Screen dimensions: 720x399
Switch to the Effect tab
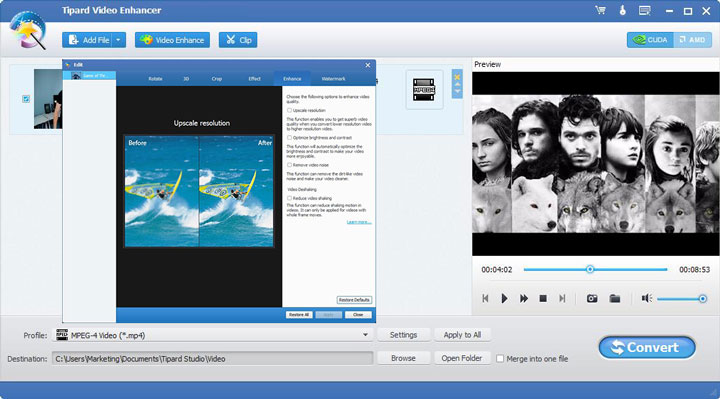point(254,79)
